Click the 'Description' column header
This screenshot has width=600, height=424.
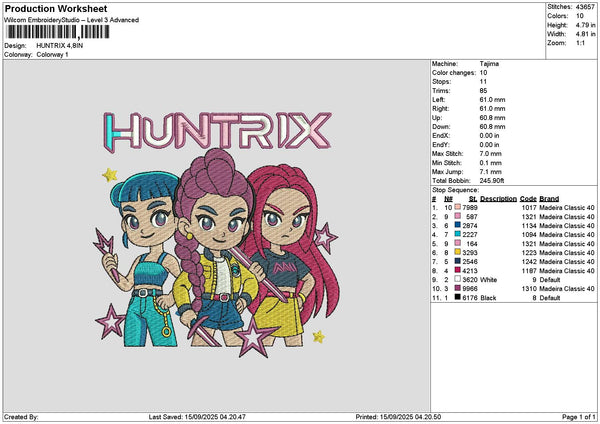[498, 199]
